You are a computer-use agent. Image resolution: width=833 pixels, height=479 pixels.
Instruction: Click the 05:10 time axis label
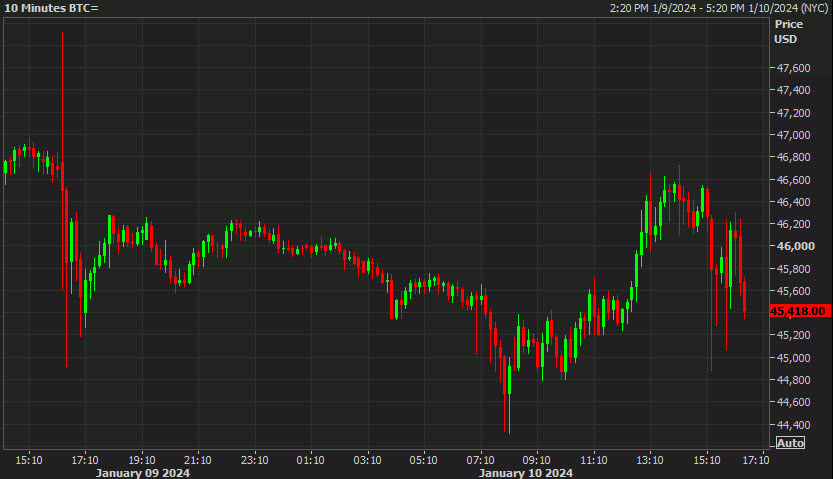423,460
